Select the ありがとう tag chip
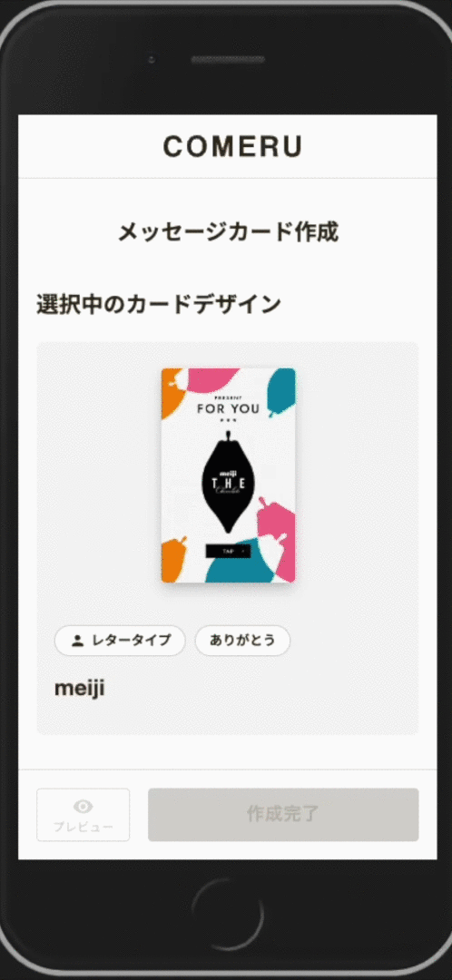The width and height of the screenshot is (452, 980). click(242, 641)
